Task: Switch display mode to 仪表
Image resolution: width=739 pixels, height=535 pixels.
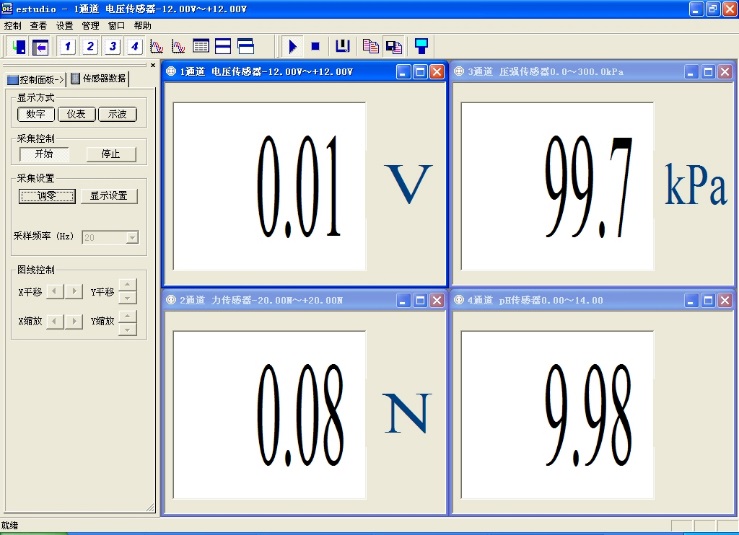Action: tap(76, 114)
